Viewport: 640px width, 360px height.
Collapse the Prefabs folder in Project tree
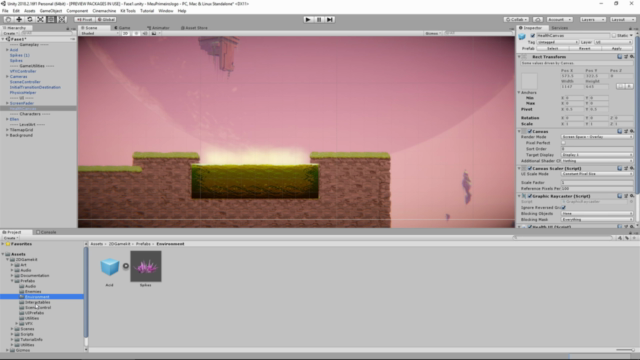pos(12,281)
